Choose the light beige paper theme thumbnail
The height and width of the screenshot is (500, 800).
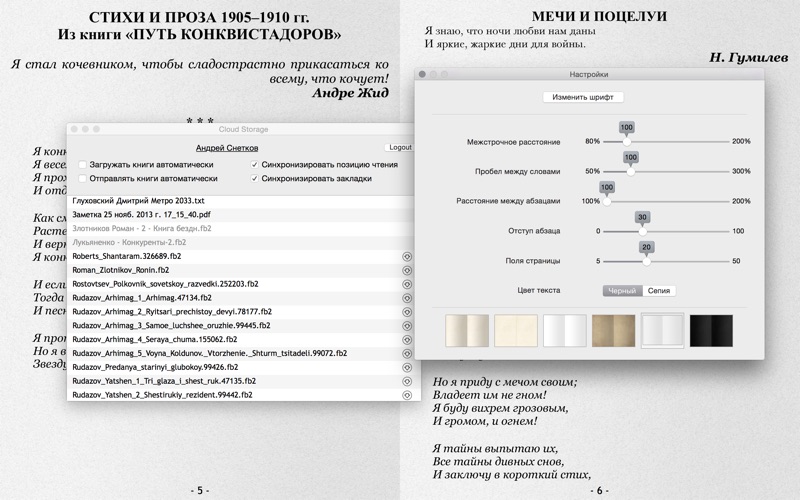(467, 331)
